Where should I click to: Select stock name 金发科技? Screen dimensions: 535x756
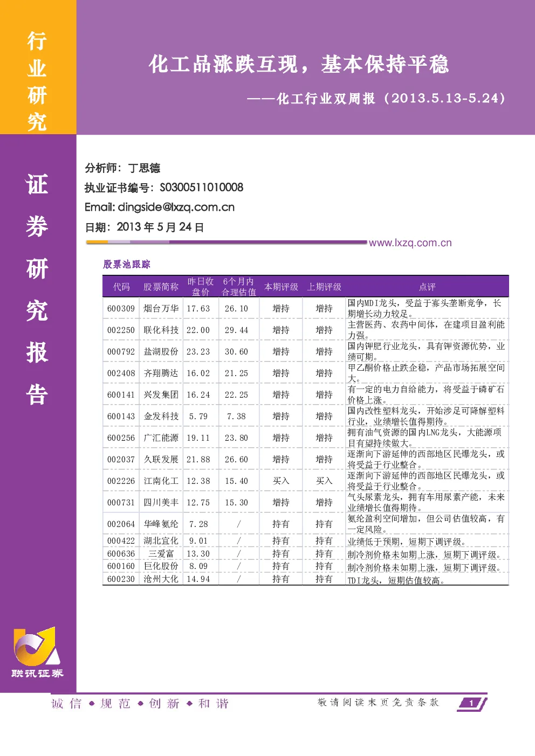pos(161,416)
